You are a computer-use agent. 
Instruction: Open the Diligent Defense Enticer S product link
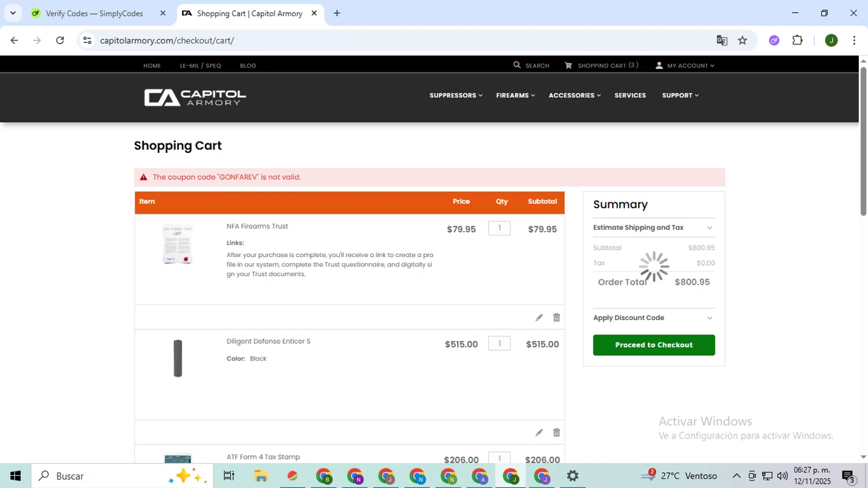(x=269, y=342)
